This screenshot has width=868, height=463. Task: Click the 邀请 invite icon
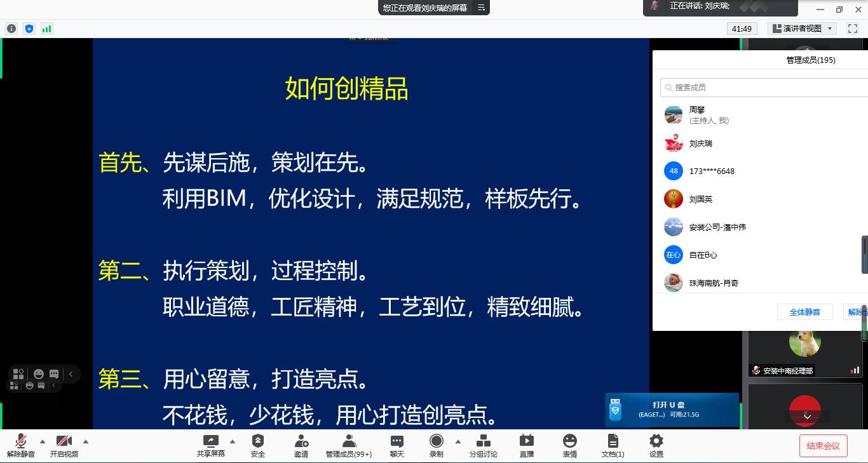tap(301, 445)
